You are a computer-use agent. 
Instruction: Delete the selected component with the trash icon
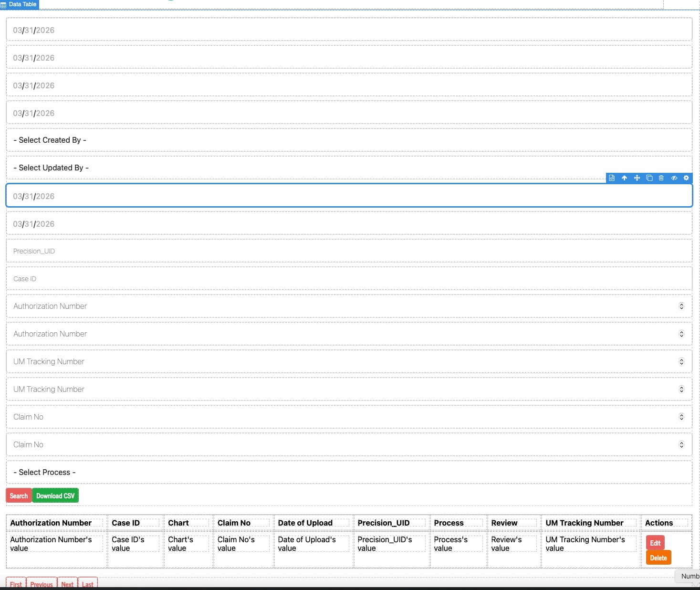(x=661, y=178)
